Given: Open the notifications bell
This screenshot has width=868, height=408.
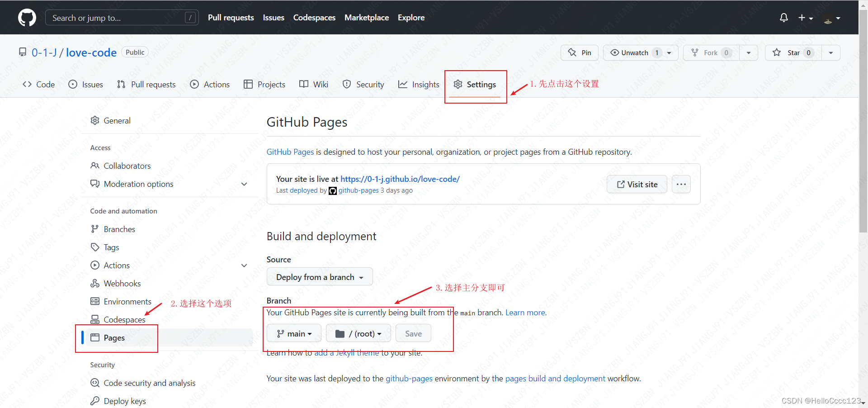Looking at the screenshot, I should [784, 18].
